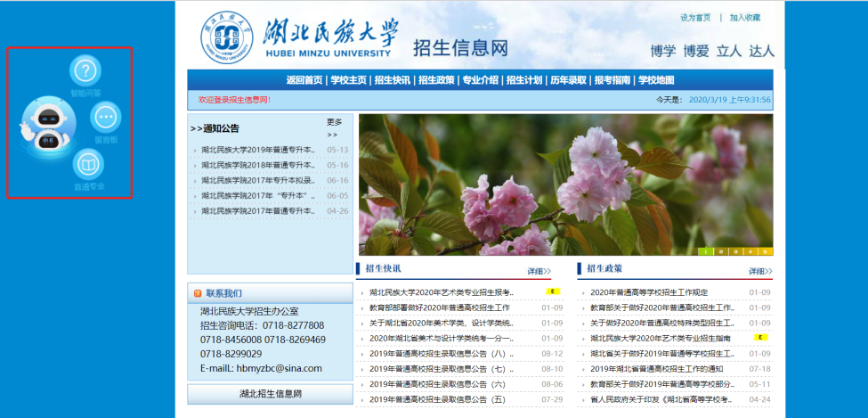Image resolution: width=868 pixels, height=418 pixels.
Task: Go to 返回首页 in navigation bar
Action: coord(304,80)
